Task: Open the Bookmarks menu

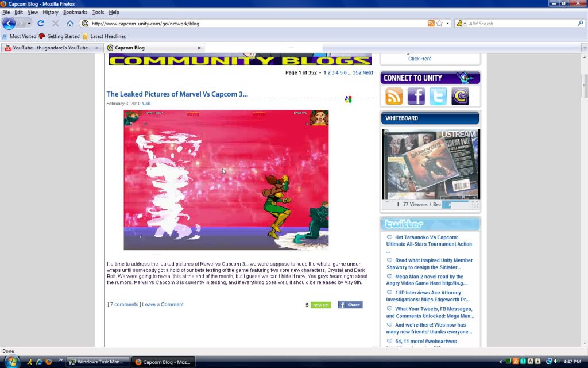Action: point(75,13)
